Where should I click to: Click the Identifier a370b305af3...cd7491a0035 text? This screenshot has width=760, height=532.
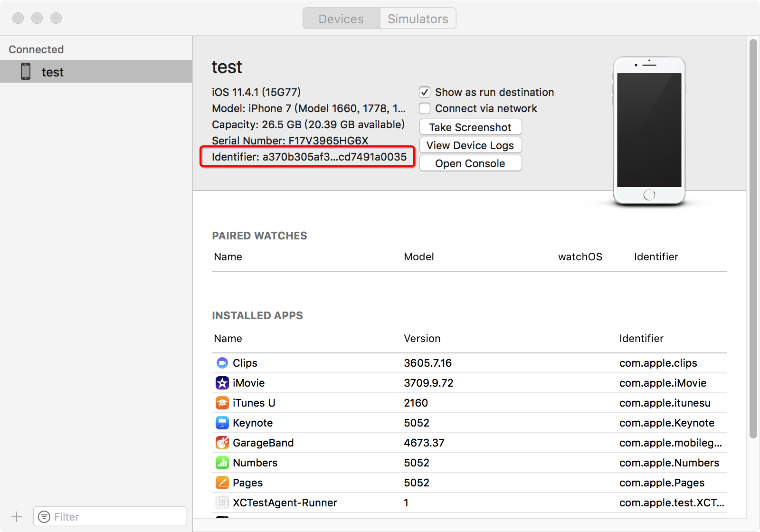(309, 157)
